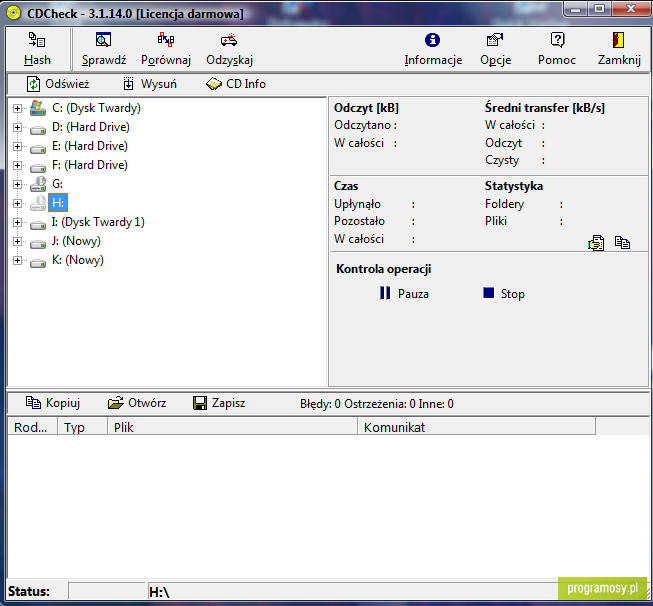Click the Otwórz button label
This screenshot has height=606, width=653.
[x=147, y=403]
